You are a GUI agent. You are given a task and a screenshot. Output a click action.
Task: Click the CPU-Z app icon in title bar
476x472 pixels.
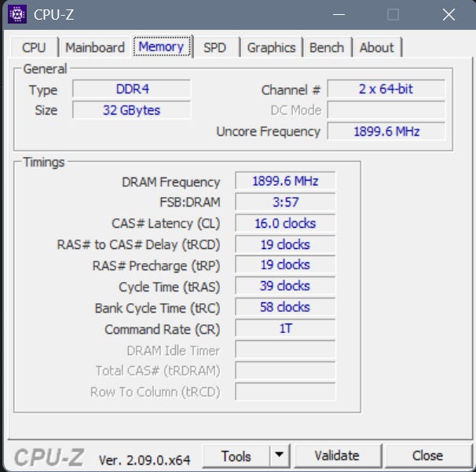click(17, 14)
